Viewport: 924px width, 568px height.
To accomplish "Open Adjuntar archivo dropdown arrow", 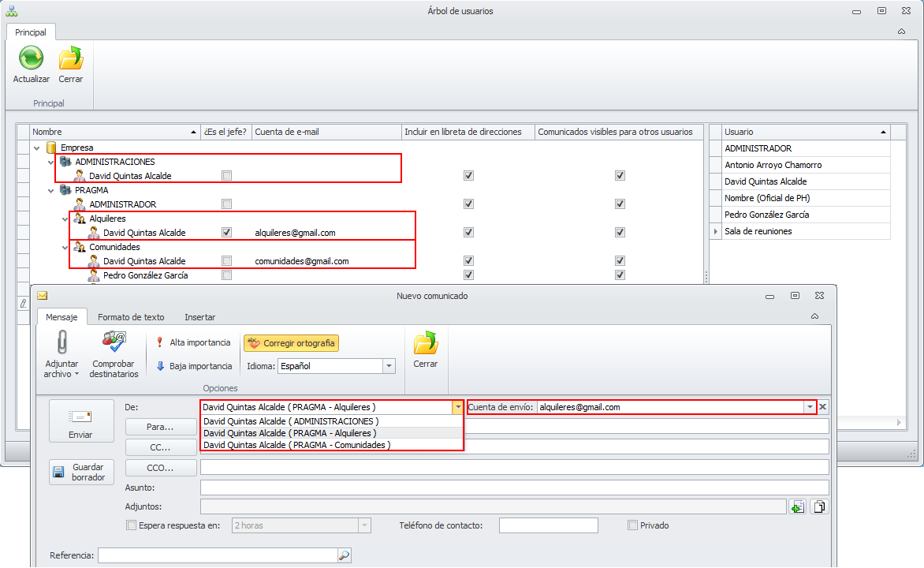I will pos(76,374).
